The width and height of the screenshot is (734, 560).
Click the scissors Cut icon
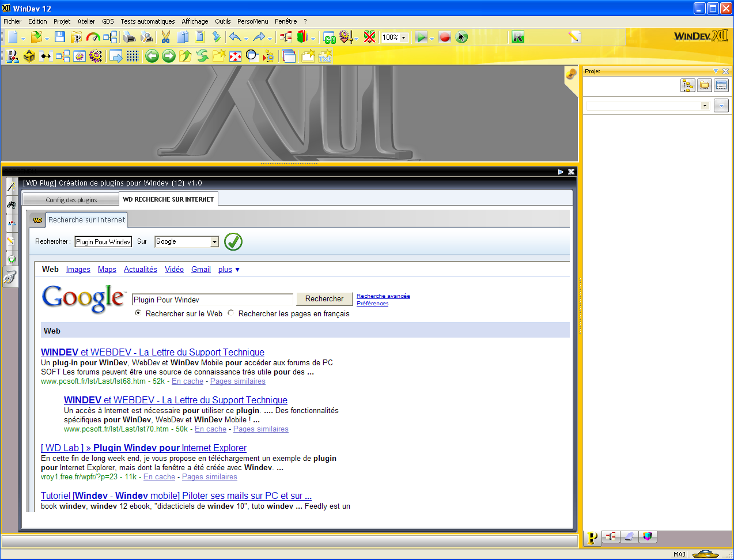point(166,37)
